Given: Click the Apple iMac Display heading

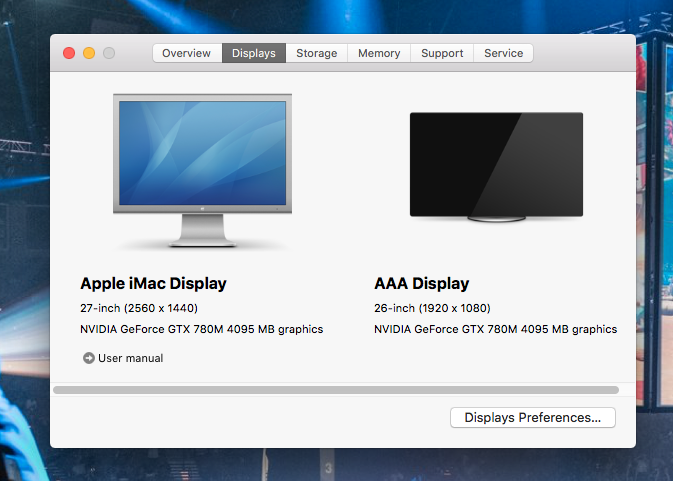Looking at the screenshot, I should (154, 284).
